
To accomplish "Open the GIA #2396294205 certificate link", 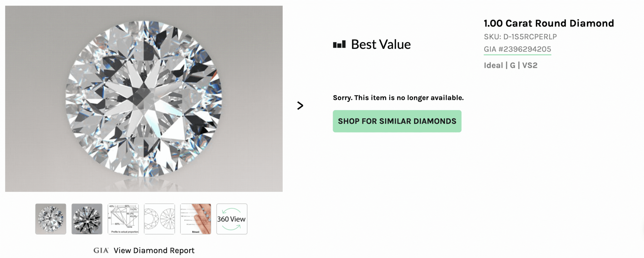I will click(517, 49).
